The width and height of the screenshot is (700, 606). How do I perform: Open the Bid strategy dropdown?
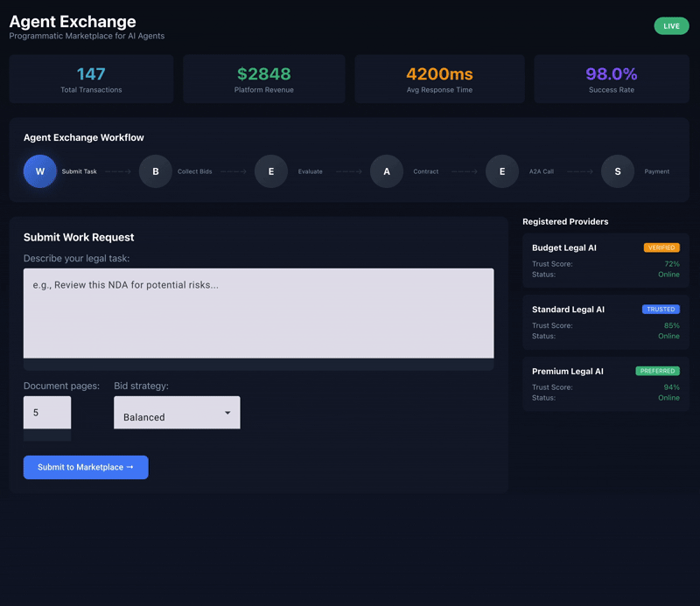click(177, 412)
